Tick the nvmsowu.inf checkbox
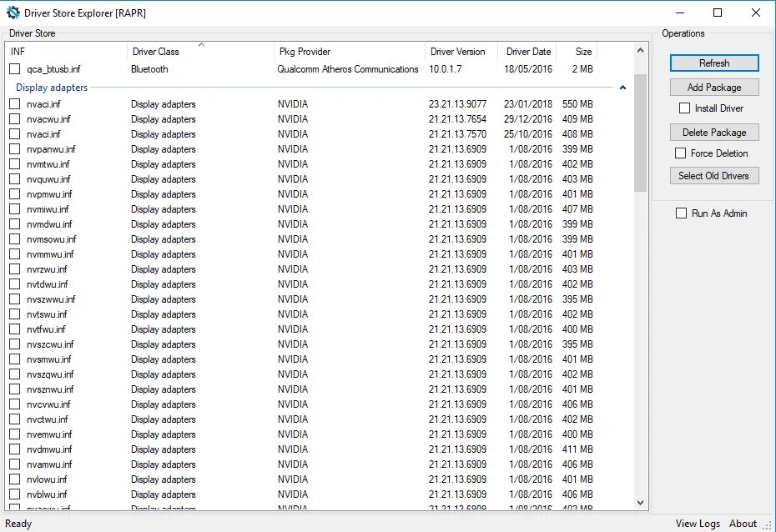The image size is (776, 532). coord(15,239)
